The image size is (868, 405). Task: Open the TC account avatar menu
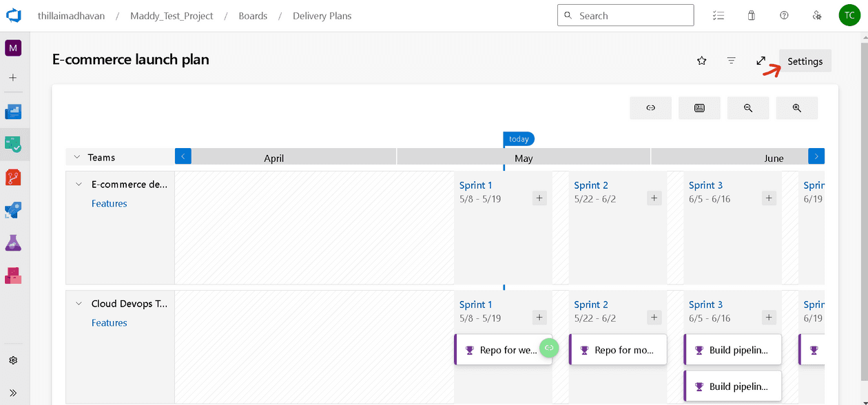(849, 15)
